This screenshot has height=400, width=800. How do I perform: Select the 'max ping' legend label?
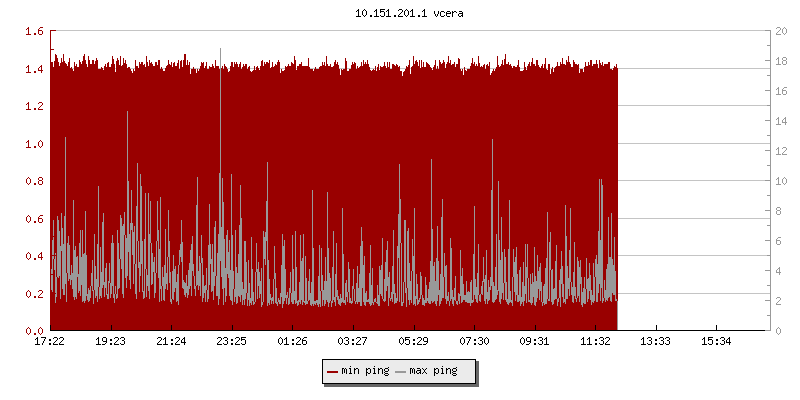pyautogui.click(x=433, y=371)
